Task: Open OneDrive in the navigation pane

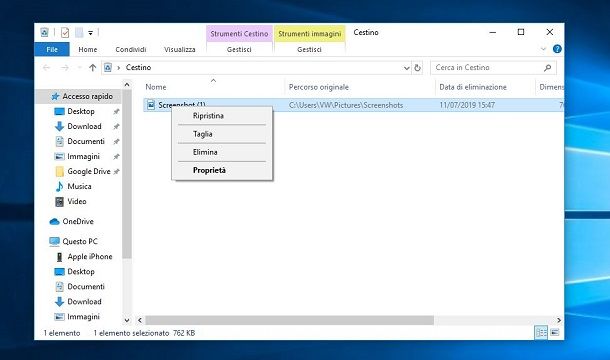Action: point(78,221)
